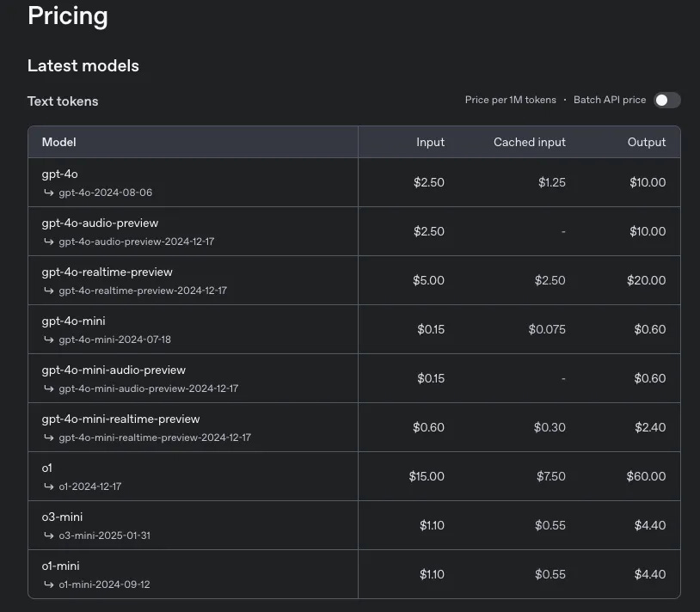Image resolution: width=700 pixels, height=612 pixels.
Task: Click the arrow icon beside gpt-4o-mini-2024-07-18
Action: click(x=49, y=340)
